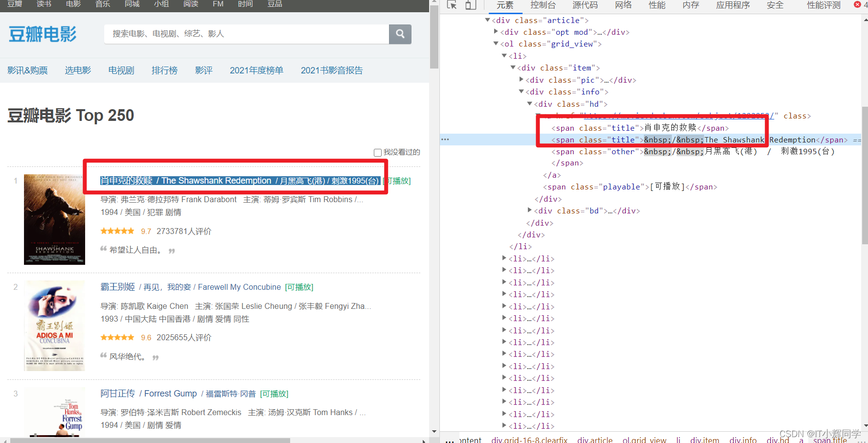Open the 网络 DevTools tab

click(x=623, y=5)
